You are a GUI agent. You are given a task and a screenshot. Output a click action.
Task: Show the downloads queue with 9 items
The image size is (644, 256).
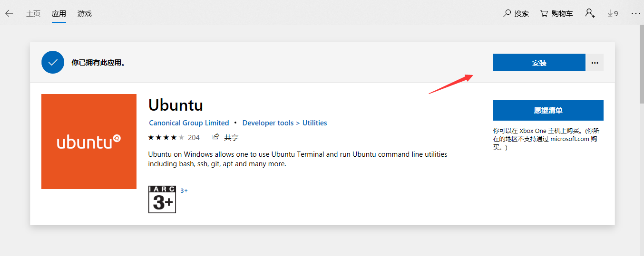(x=613, y=13)
